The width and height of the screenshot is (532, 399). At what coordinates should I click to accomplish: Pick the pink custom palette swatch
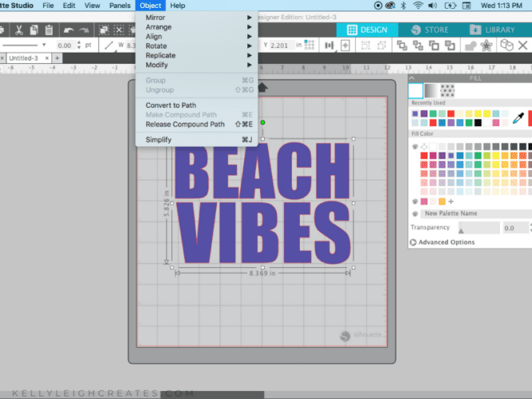[424, 201]
